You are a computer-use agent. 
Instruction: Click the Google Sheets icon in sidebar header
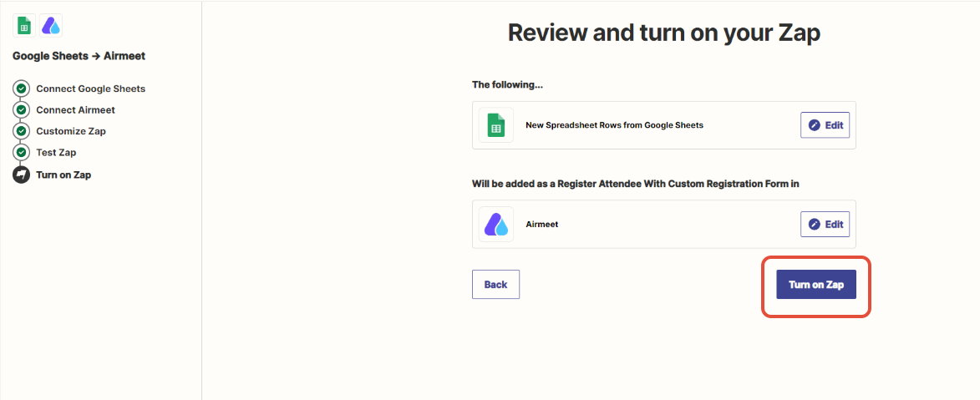[23, 26]
